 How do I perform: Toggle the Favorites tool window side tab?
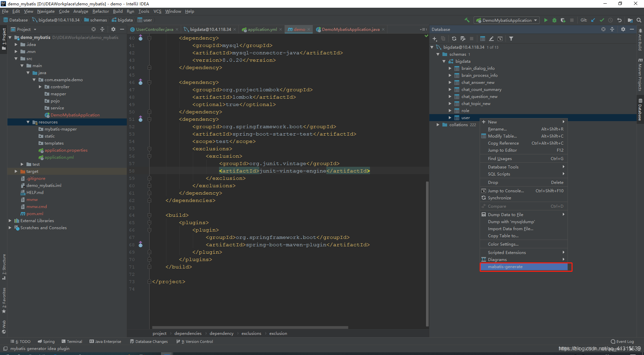click(4, 300)
